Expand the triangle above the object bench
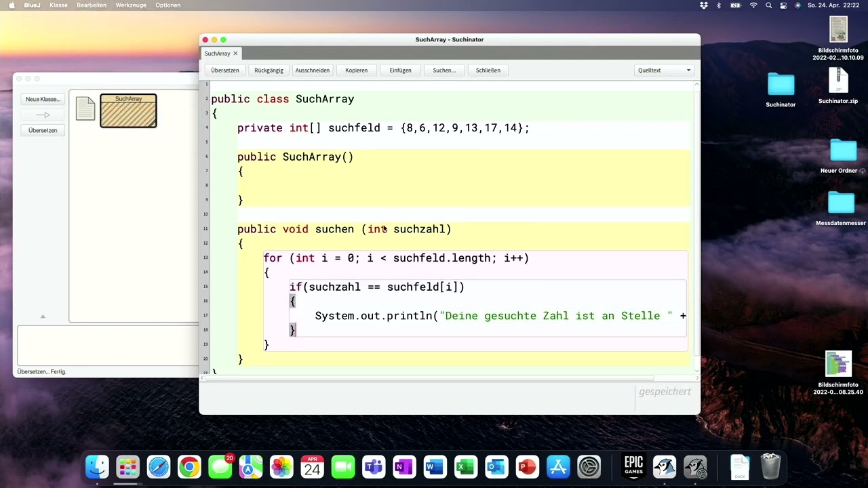This screenshot has width=868, height=488. click(42, 317)
